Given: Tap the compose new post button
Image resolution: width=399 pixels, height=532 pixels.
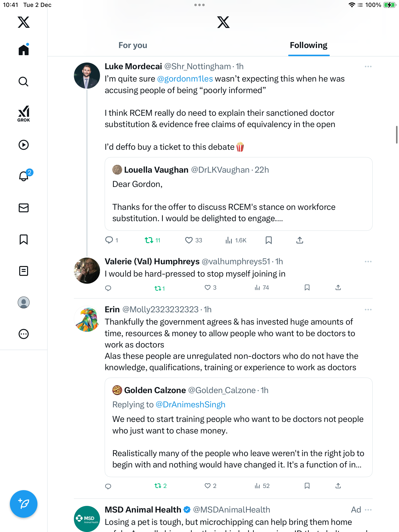Looking at the screenshot, I should pos(24,504).
